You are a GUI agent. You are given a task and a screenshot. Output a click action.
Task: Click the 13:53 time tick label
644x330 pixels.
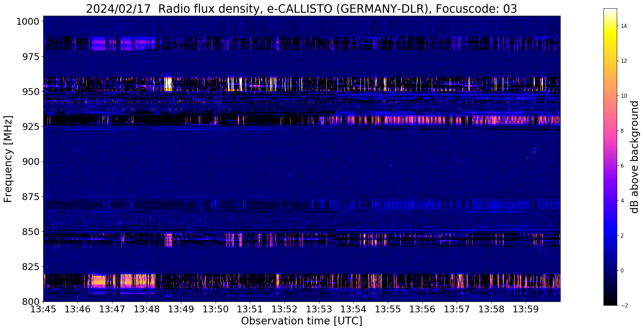tap(319, 309)
